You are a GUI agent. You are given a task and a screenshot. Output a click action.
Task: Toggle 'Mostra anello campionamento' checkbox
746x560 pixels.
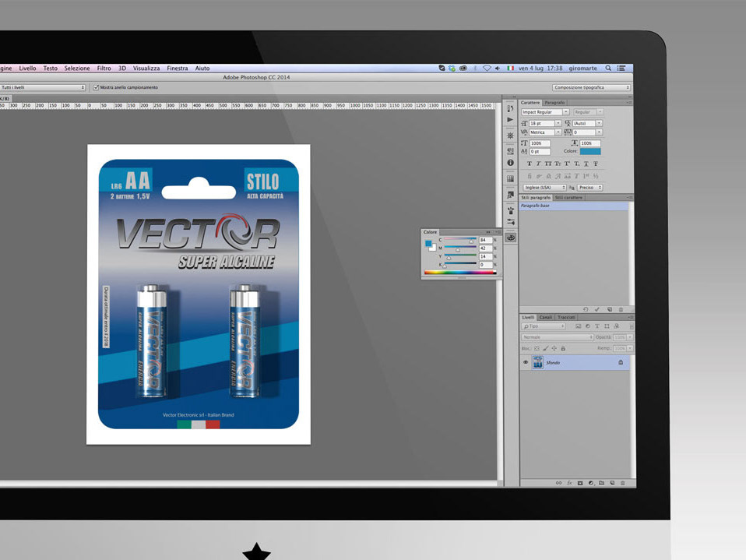pyautogui.click(x=96, y=87)
